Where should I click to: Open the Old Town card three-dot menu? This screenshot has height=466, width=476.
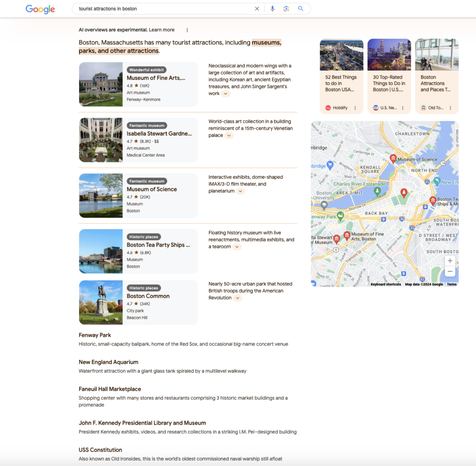tap(450, 108)
